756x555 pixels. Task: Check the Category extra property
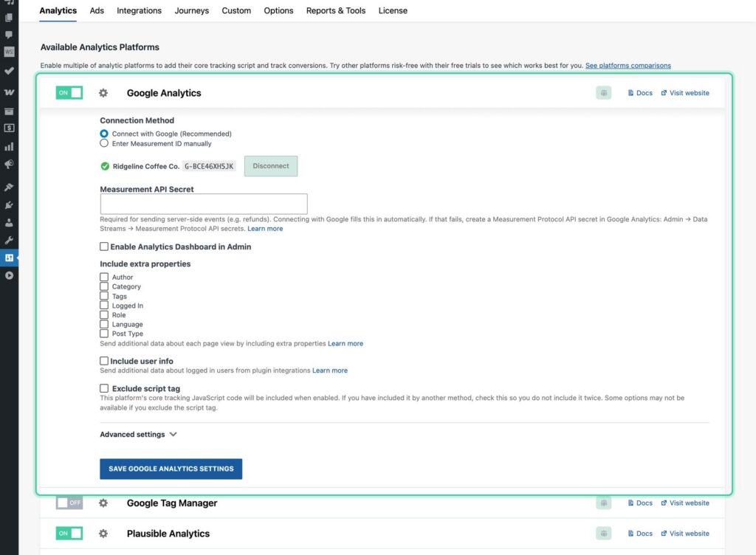click(x=104, y=286)
